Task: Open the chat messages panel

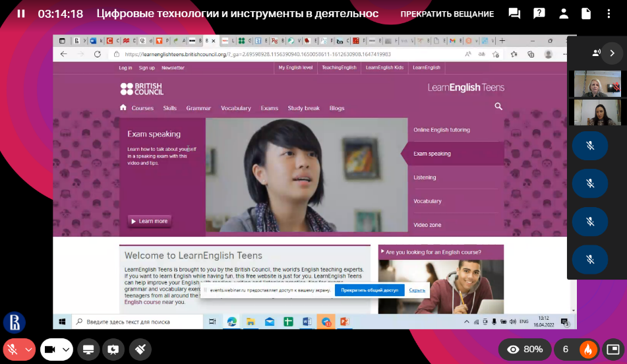Action: coord(514,13)
